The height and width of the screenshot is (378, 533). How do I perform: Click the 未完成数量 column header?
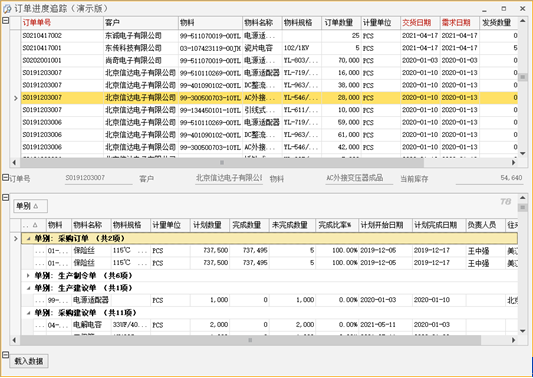coord(292,225)
